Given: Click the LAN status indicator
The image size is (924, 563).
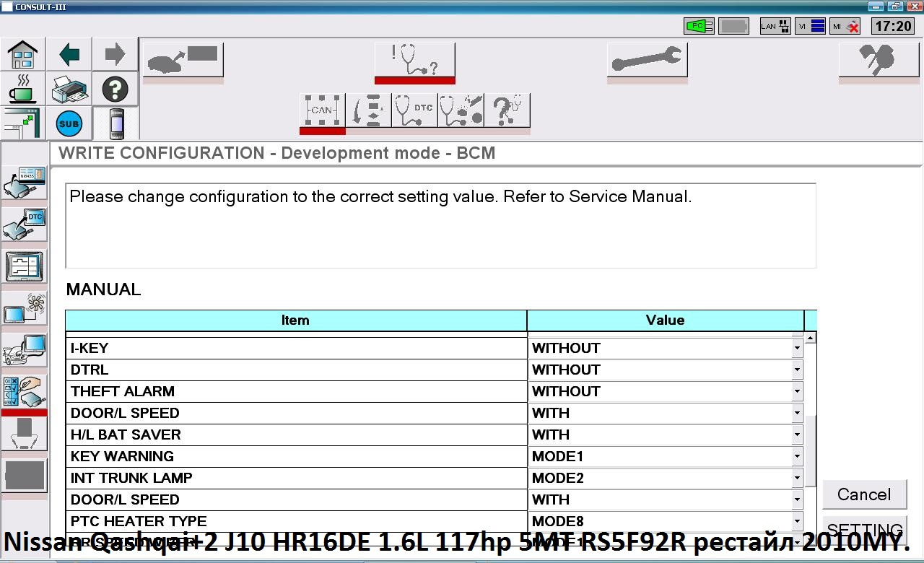Looking at the screenshot, I should click(775, 26).
